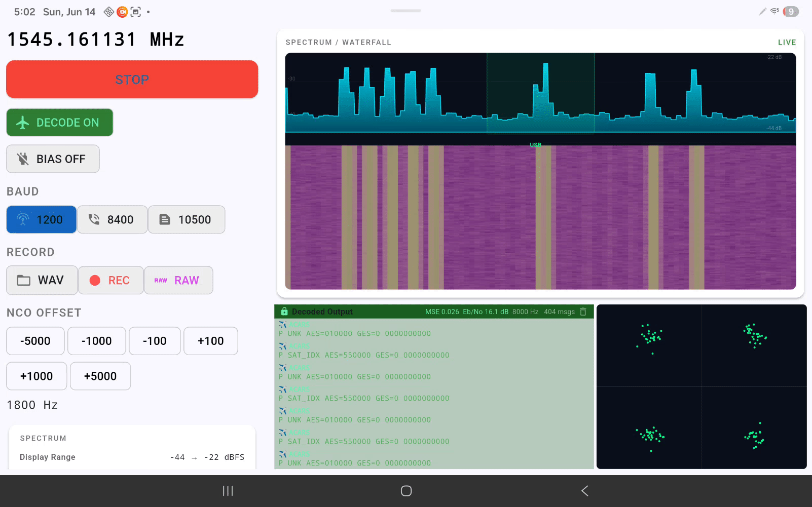Screen dimensions: 812x507
Task: Open recent apps from the navigation bar
Action: pyautogui.click(x=228, y=491)
